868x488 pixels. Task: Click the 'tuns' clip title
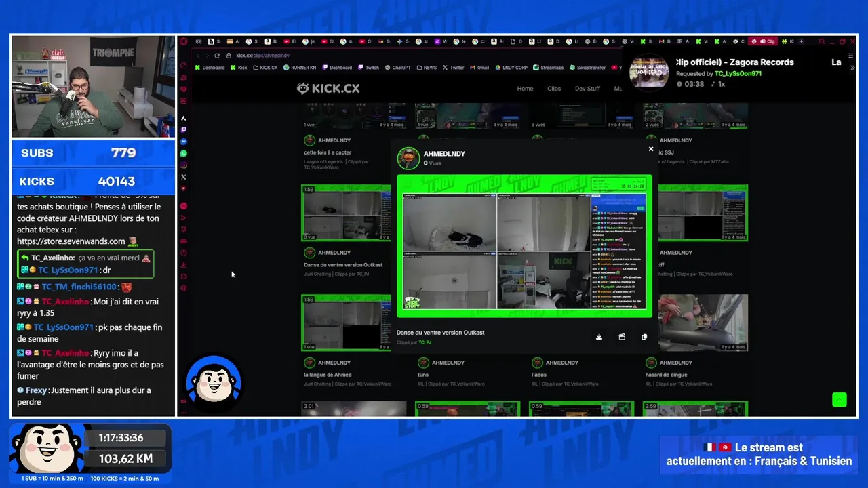(423, 375)
